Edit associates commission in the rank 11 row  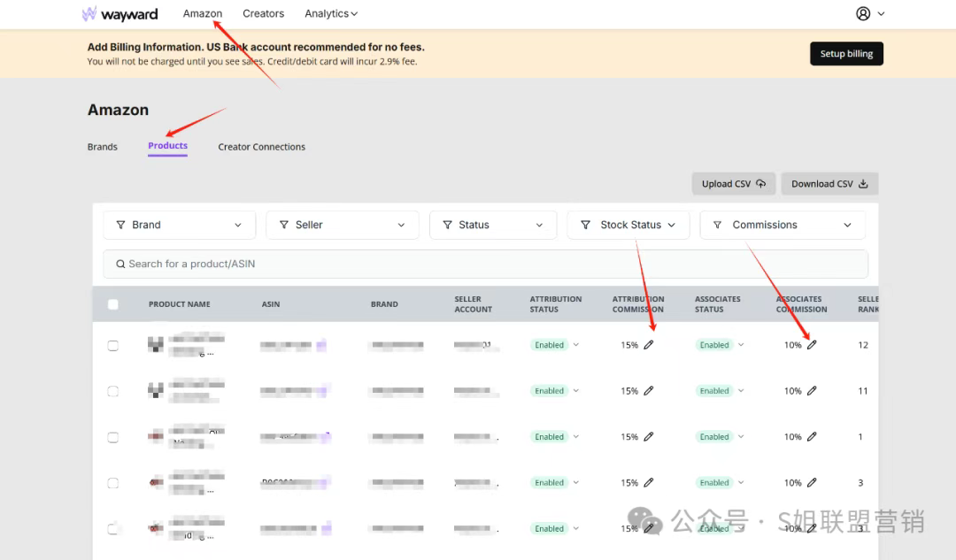(812, 391)
